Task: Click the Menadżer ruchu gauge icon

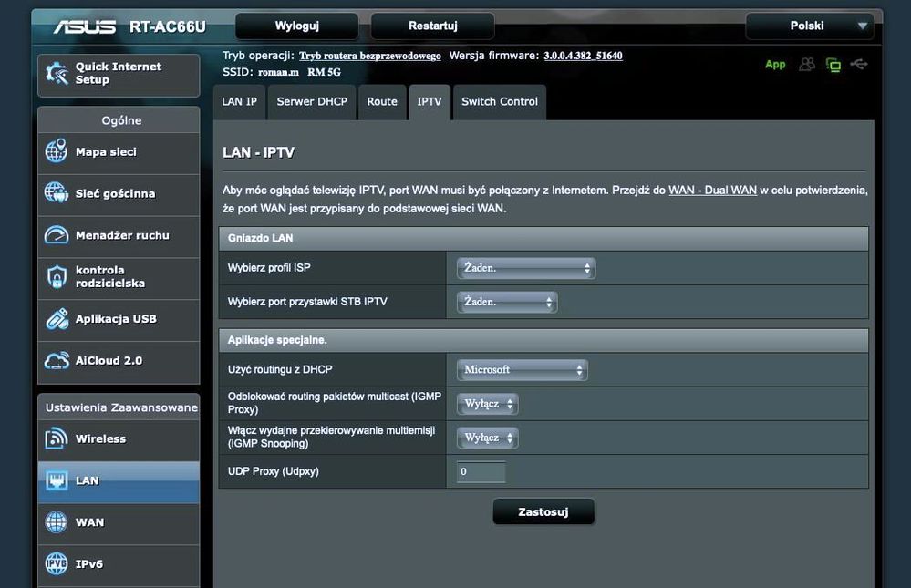Action: [57, 235]
